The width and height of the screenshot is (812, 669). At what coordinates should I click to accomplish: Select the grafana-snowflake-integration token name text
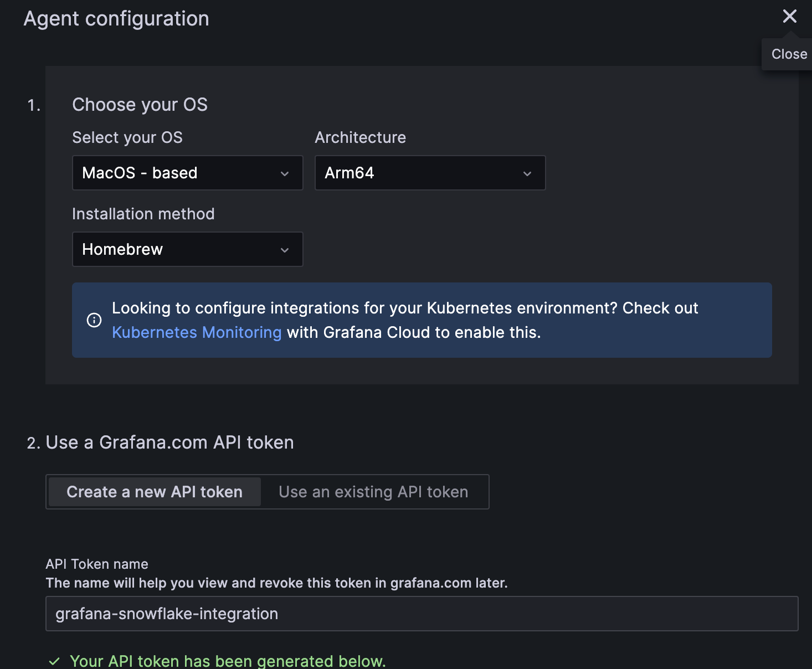[166, 614]
